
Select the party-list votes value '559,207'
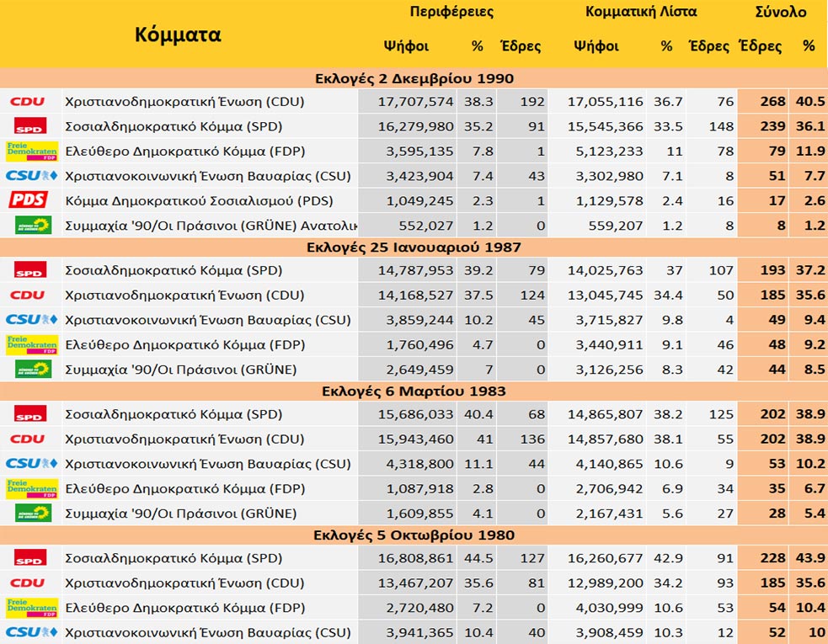click(617, 226)
